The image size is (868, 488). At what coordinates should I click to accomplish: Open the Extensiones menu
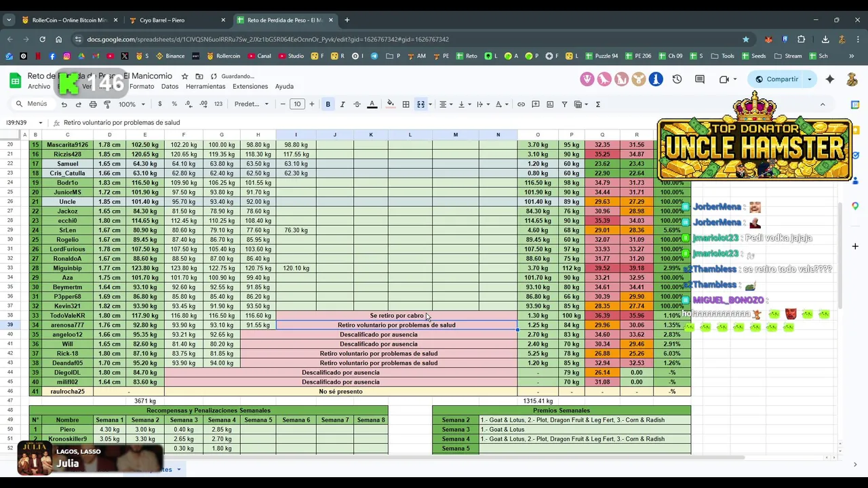click(x=250, y=87)
